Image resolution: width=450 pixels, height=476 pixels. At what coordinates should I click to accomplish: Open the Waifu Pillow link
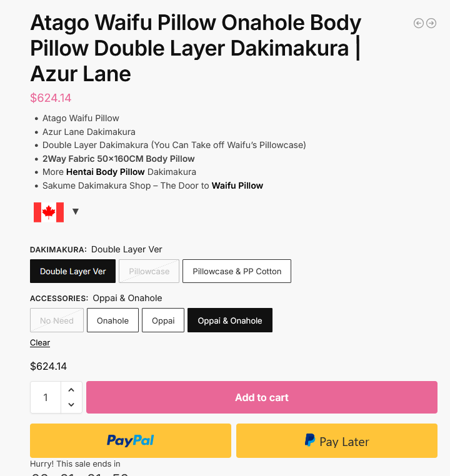click(237, 186)
